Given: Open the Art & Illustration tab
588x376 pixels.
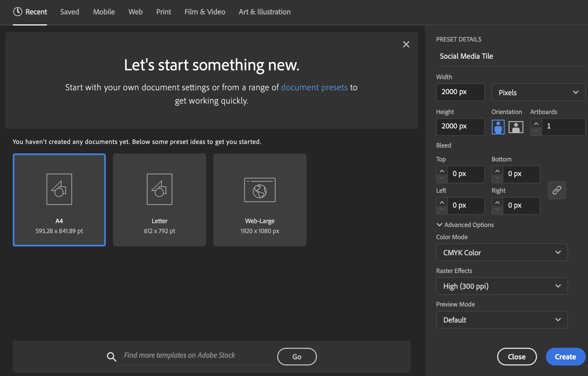Looking at the screenshot, I should pos(264,12).
